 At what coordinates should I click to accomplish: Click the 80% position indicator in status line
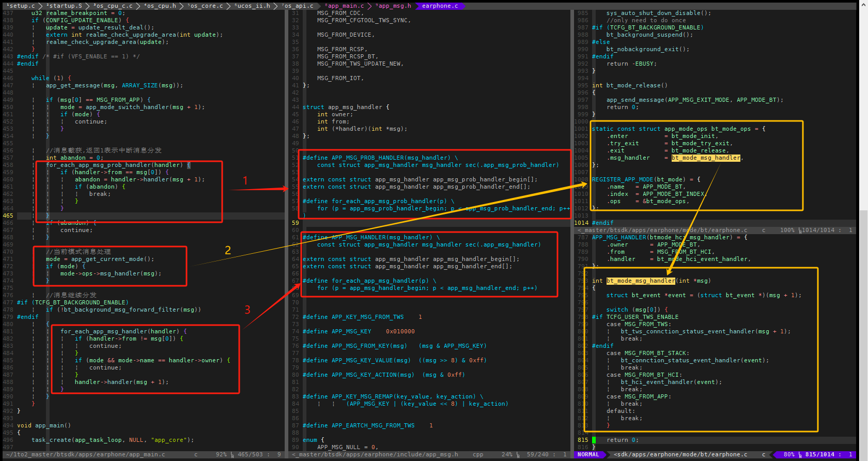[x=789, y=455]
